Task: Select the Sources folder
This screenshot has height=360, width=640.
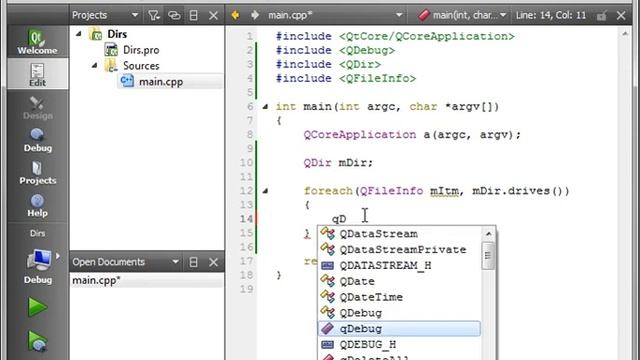Action: 141,65
